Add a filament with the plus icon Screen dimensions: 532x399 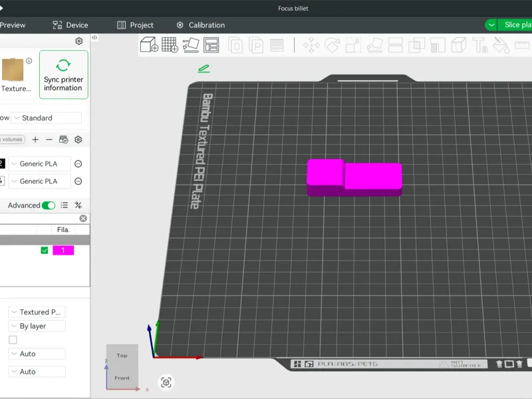pyautogui.click(x=35, y=140)
